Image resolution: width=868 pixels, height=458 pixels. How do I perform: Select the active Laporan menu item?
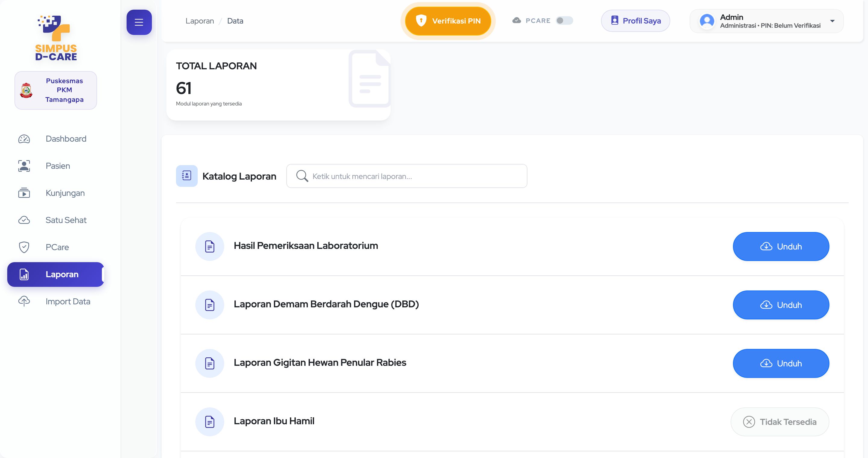click(55, 274)
